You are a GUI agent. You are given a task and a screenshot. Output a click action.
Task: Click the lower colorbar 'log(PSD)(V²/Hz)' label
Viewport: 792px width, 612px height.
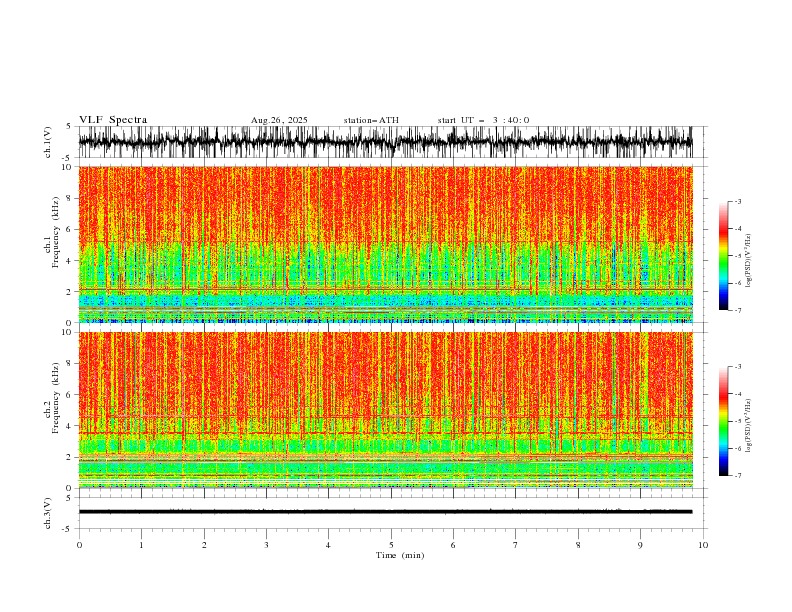click(749, 426)
